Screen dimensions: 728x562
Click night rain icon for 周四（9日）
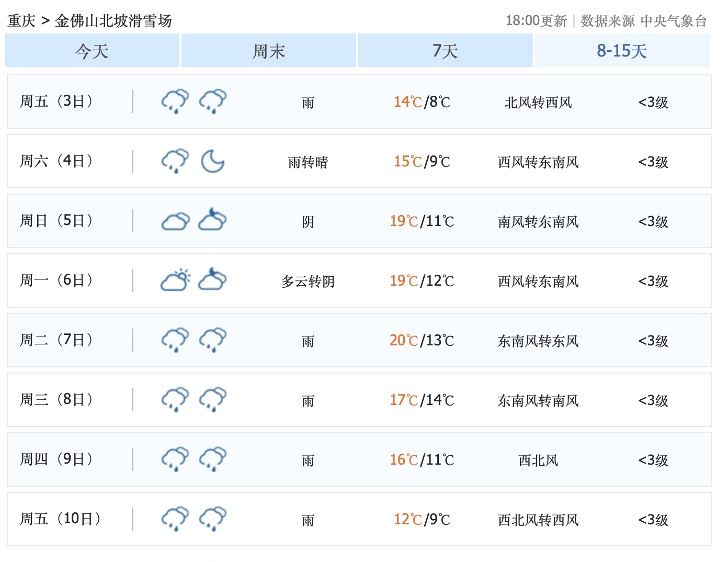click(213, 459)
